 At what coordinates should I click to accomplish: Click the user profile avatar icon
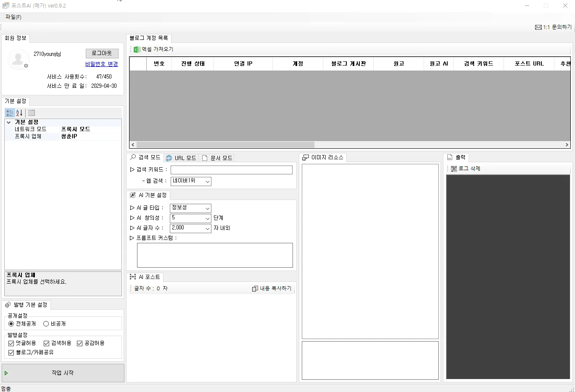(18, 59)
